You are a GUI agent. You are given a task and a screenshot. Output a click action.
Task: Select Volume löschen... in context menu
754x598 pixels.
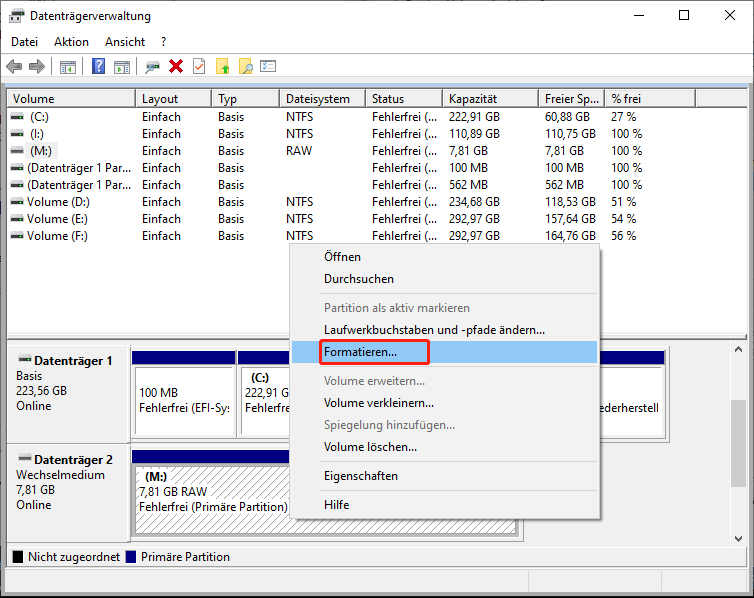[370, 447]
